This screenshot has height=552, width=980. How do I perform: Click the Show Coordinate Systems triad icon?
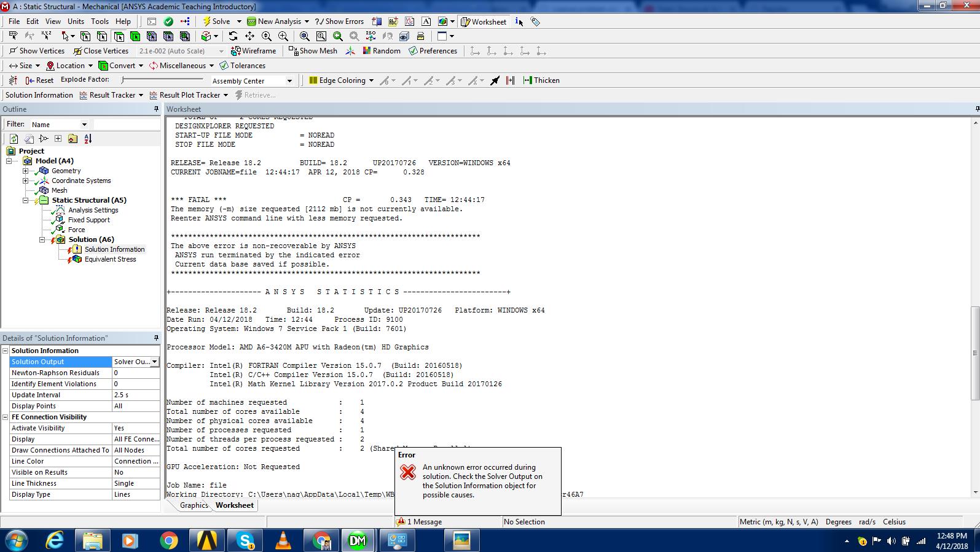(x=350, y=51)
